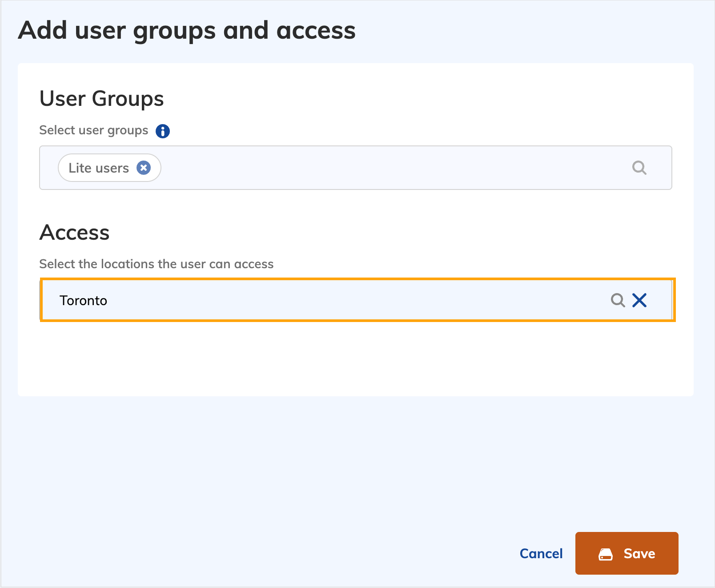Cancel adding user groups and access
Screen dimensions: 715x588
click(x=541, y=553)
